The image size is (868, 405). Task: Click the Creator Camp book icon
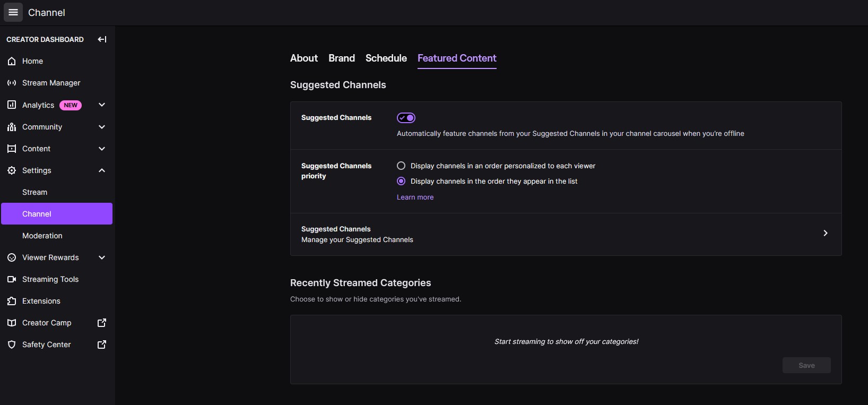coord(12,323)
